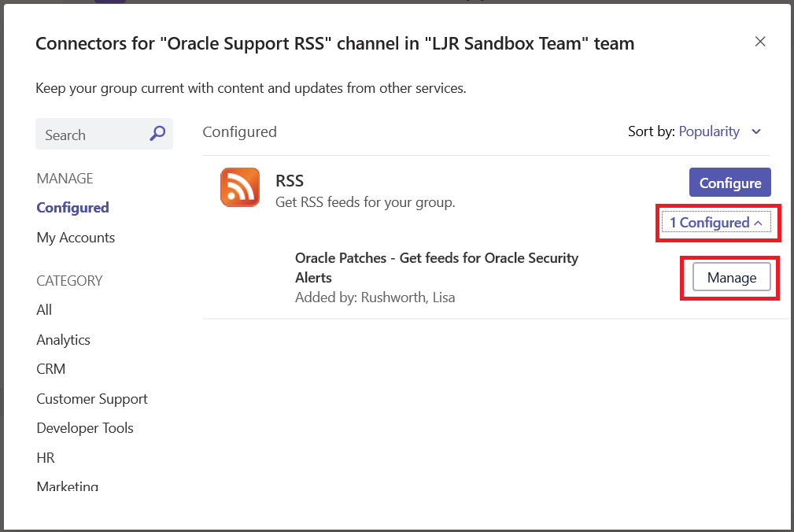The width and height of the screenshot is (794, 532).
Task: Click the Oracle Patches feed name
Action: point(437,268)
